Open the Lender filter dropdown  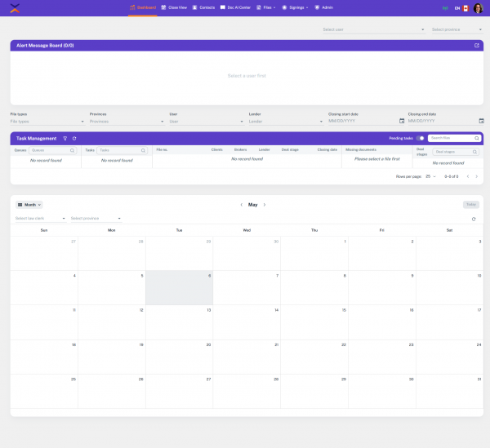tap(285, 121)
